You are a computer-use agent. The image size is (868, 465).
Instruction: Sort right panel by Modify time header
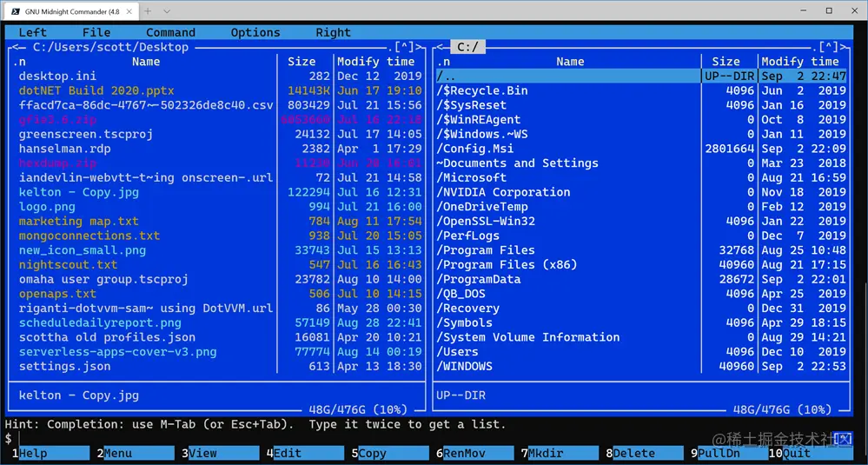(800, 62)
